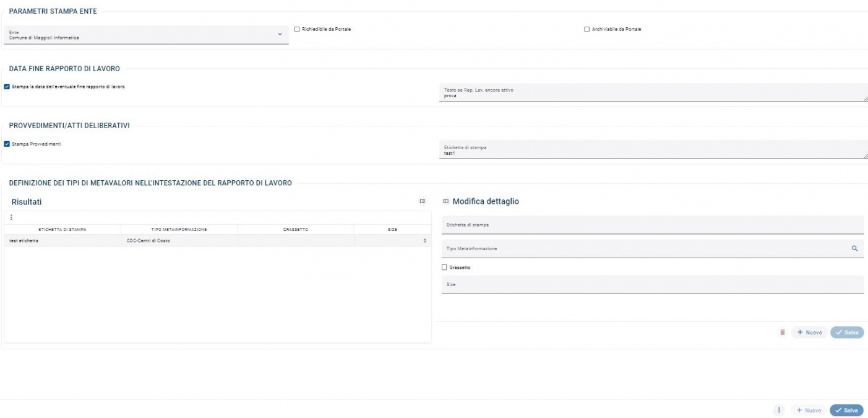Tick the Archiviabile da Portale checkbox
Viewport: 868px width, 418px height.
587,29
